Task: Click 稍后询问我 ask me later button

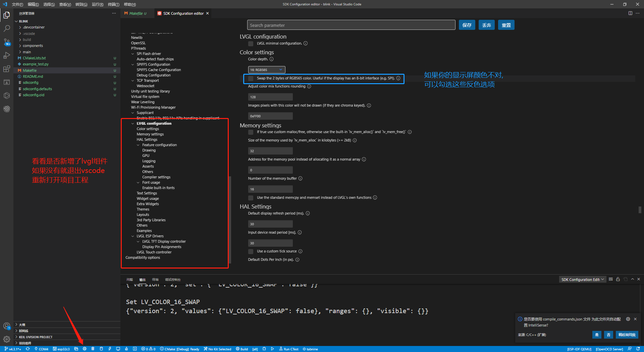Action: tap(627, 335)
